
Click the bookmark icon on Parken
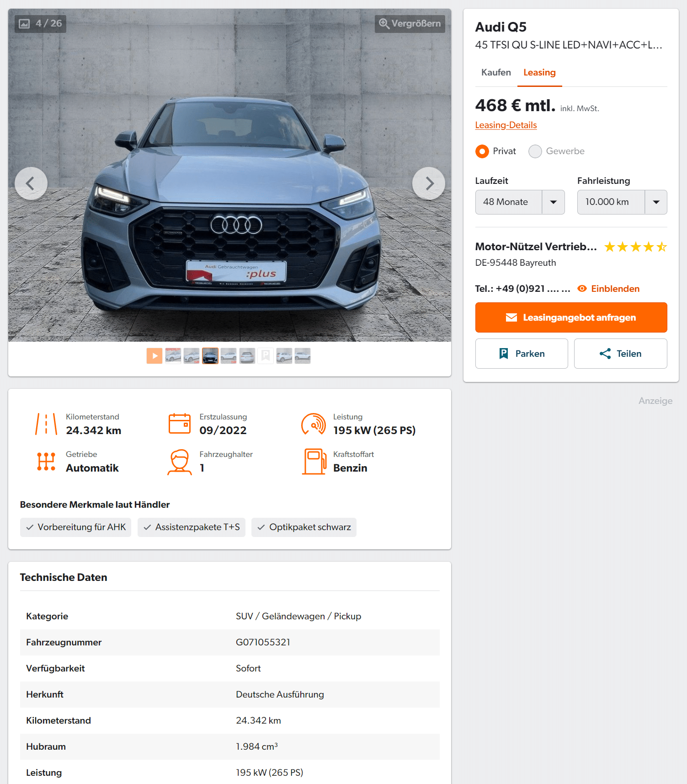pos(504,354)
